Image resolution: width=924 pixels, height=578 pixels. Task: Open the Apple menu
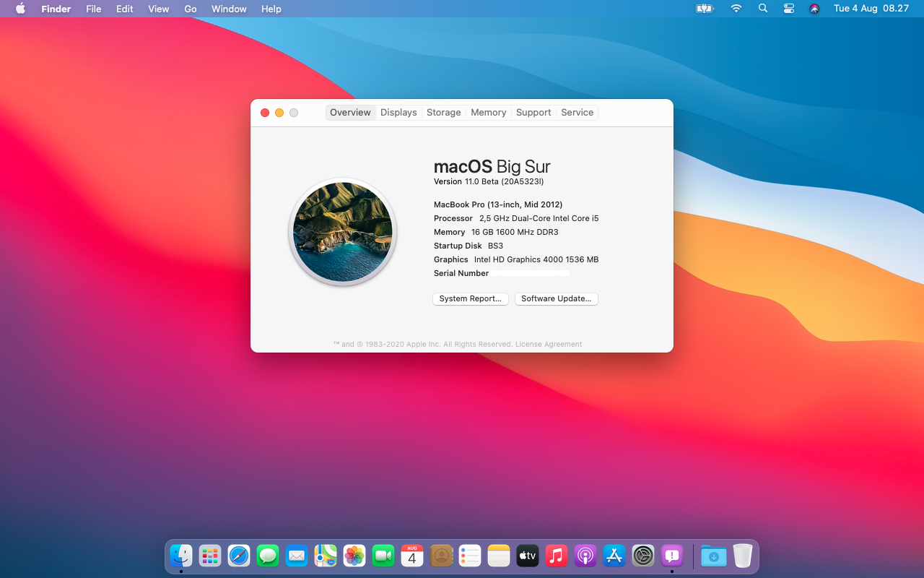point(20,9)
